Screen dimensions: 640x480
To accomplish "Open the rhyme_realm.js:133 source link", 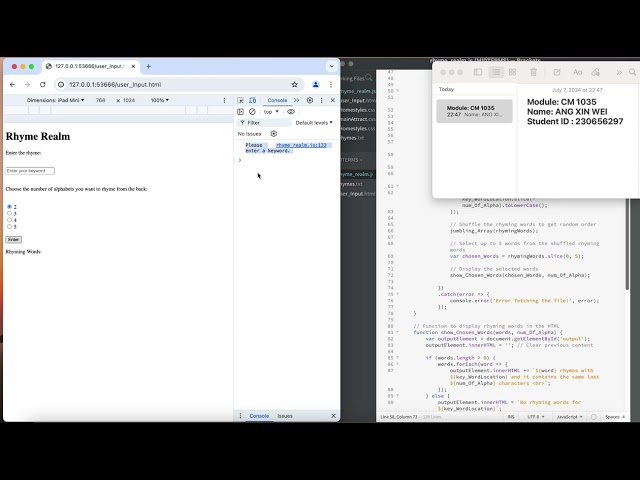I will pyautogui.click(x=301, y=145).
